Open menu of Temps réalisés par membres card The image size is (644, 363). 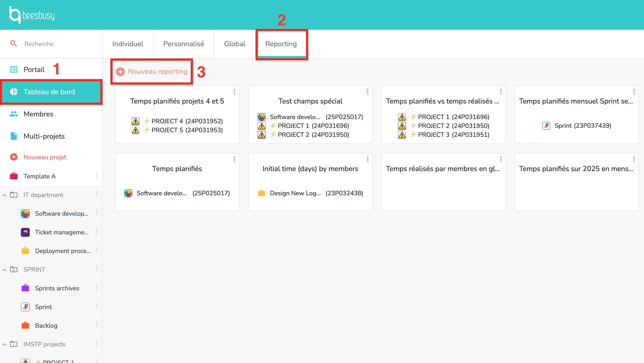(x=501, y=159)
